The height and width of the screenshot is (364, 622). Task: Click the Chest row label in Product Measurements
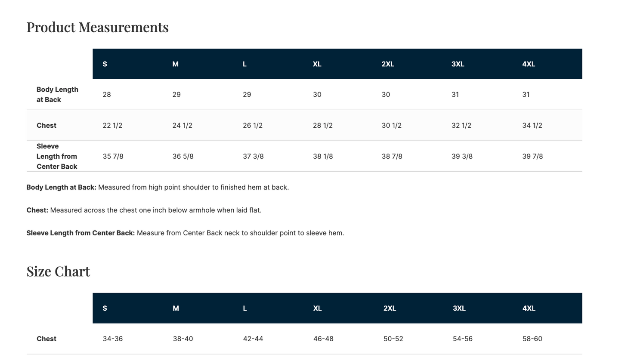coord(46,126)
